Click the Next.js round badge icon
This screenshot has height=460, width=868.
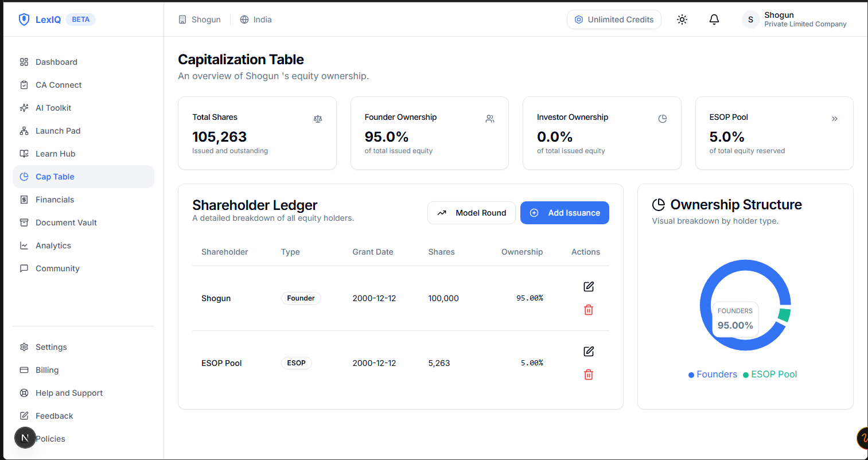(25, 438)
